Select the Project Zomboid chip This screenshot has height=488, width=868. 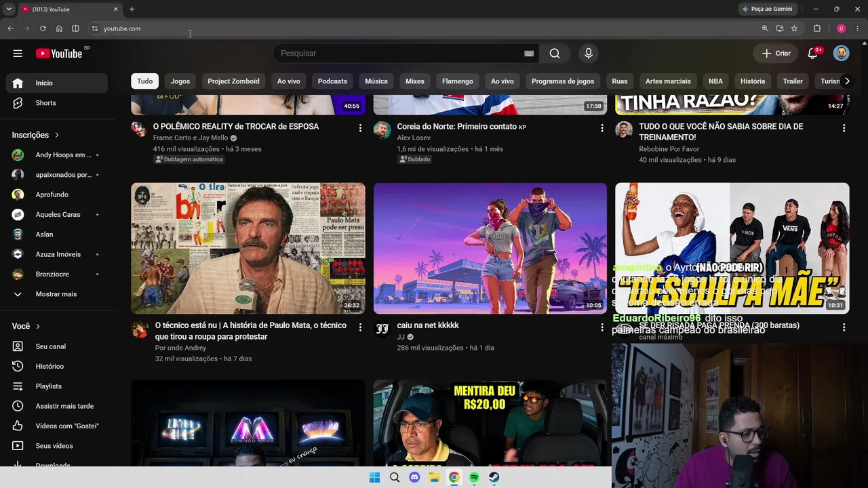pyautogui.click(x=233, y=81)
